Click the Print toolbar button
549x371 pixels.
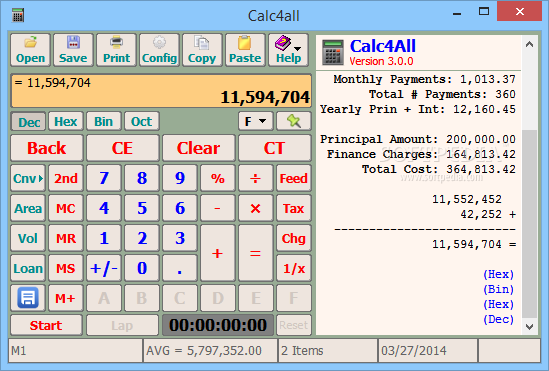(x=116, y=50)
